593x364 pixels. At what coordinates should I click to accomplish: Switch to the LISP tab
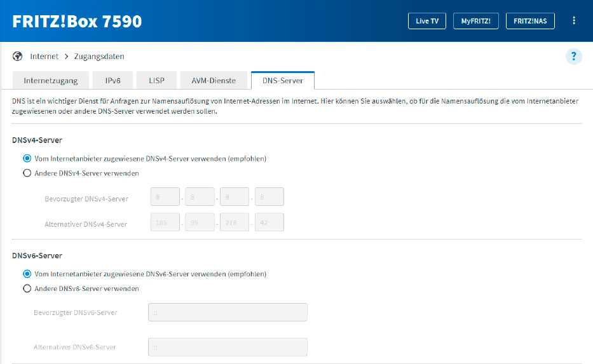[156, 81]
